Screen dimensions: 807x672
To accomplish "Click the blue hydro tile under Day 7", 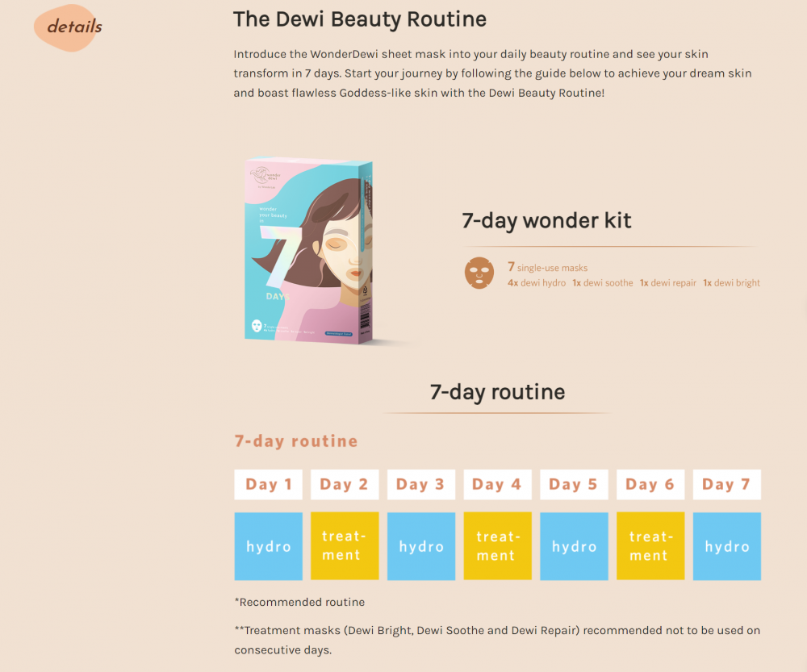I will (727, 546).
